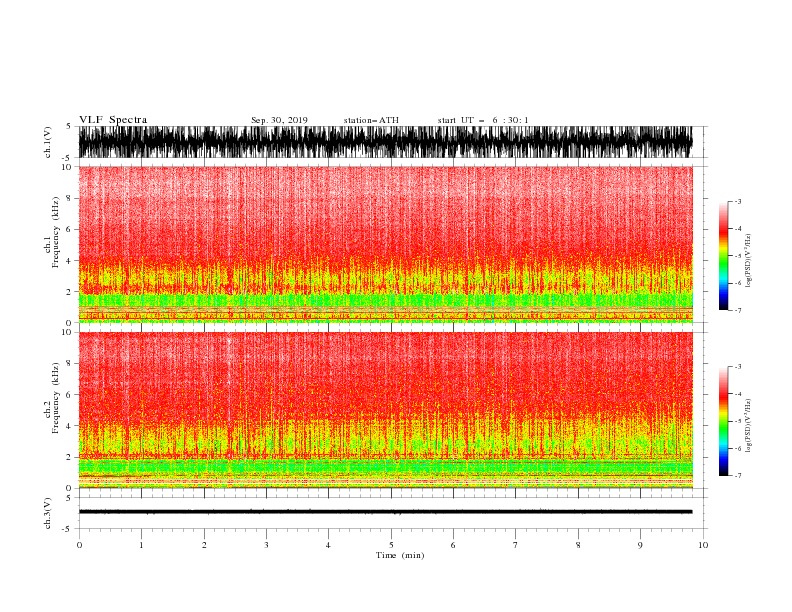Click the ch.1 spectrogram color bar
The image size is (792, 612).
[723, 256]
